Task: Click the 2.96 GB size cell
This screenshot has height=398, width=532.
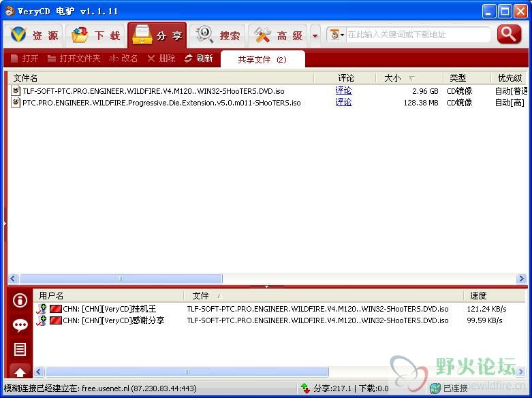Action: [x=425, y=91]
